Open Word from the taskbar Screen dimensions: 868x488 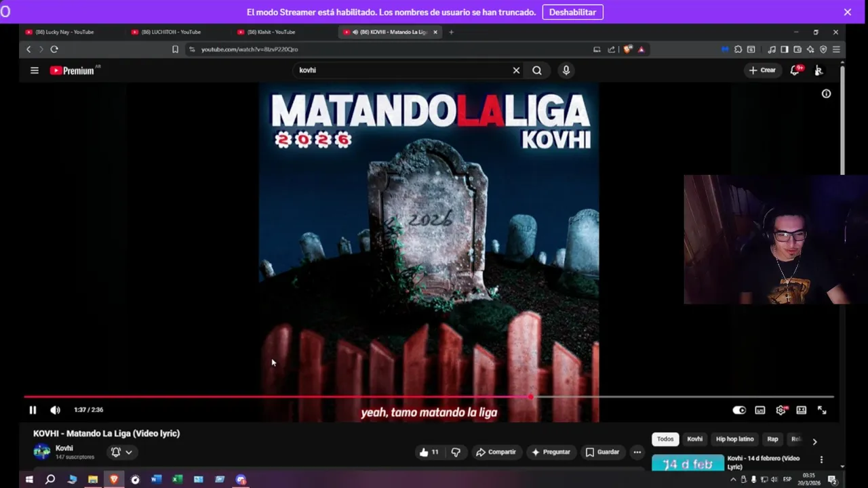click(156, 479)
